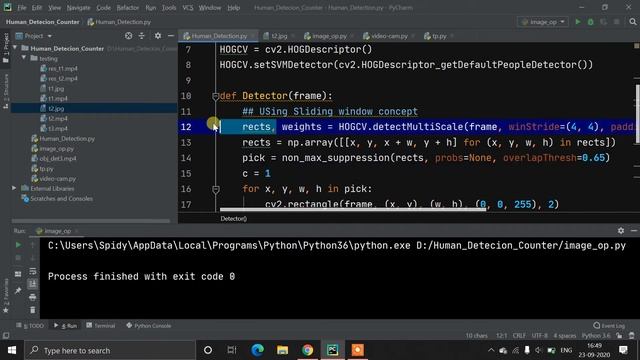Open File Explorer from taskbar

(282, 350)
